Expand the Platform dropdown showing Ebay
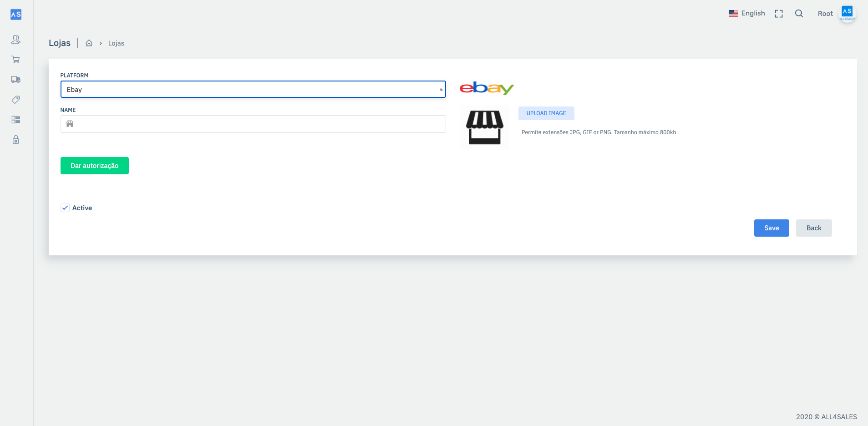Image resolution: width=868 pixels, height=426 pixels. (253, 90)
